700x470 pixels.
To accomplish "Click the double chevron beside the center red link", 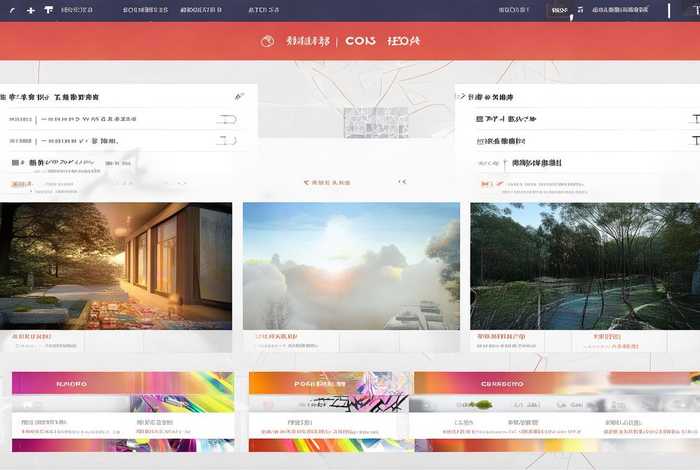I will (402, 182).
